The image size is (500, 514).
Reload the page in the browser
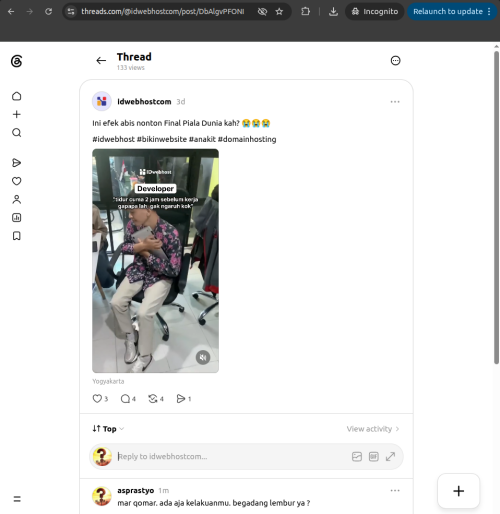click(x=49, y=12)
